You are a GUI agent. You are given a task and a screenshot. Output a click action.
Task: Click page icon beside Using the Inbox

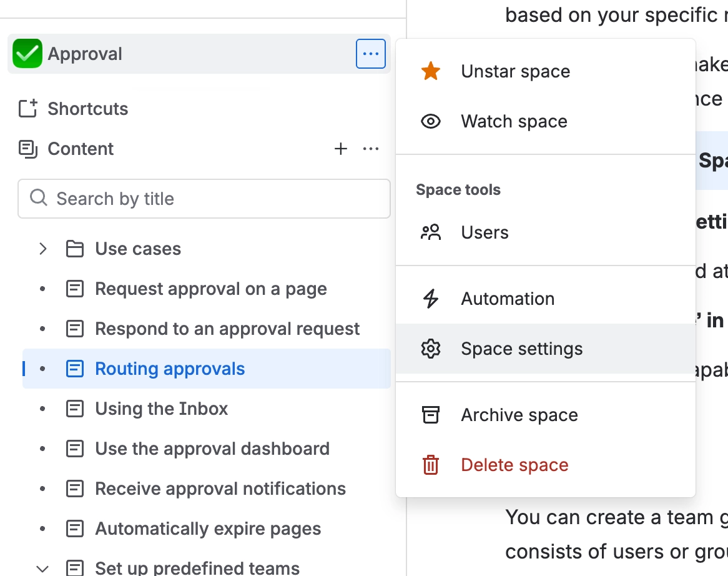coord(75,409)
